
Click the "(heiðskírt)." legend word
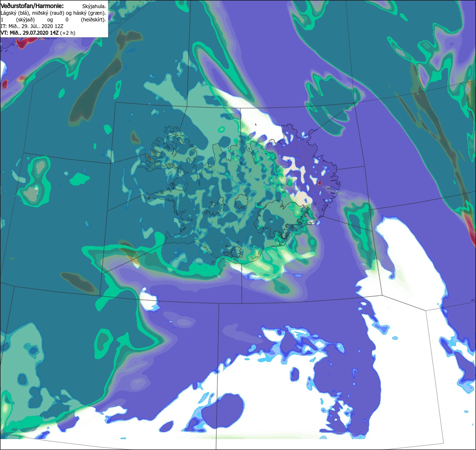click(x=93, y=20)
